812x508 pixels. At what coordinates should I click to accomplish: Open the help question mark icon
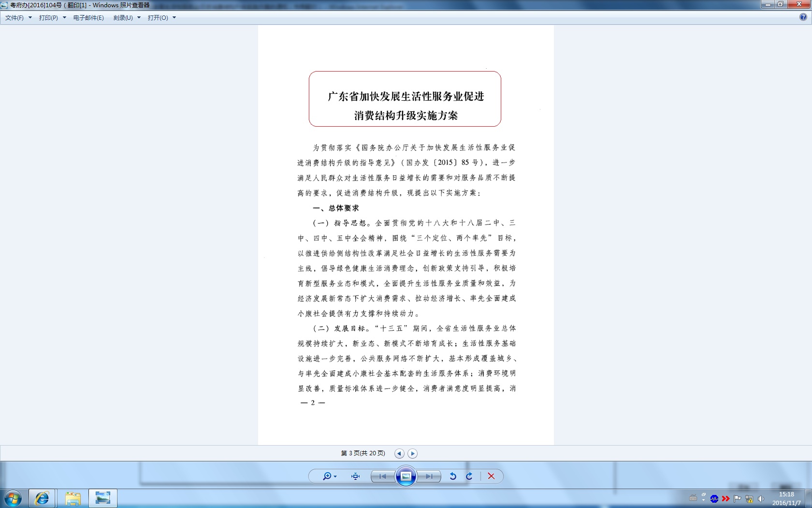[803, 17]
